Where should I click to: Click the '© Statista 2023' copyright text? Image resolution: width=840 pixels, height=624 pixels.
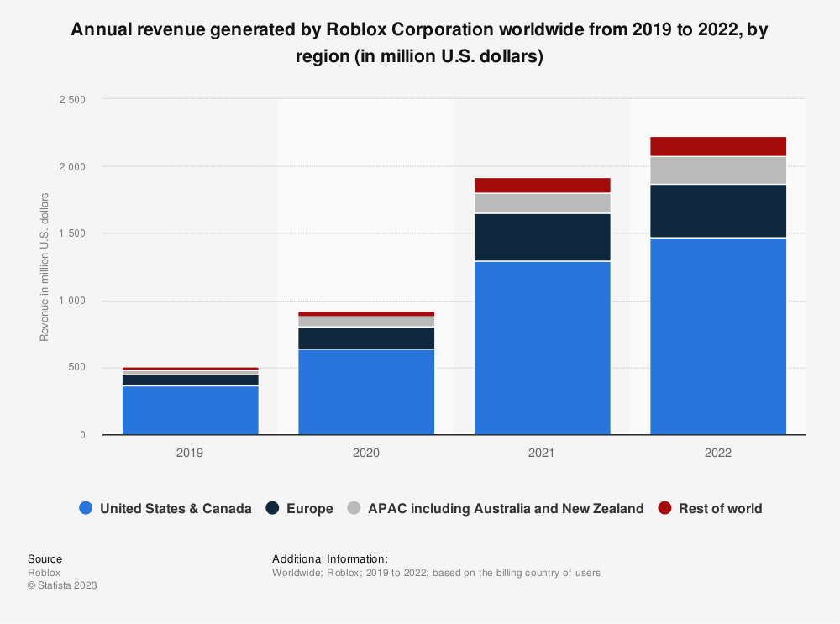click(62, 585)
